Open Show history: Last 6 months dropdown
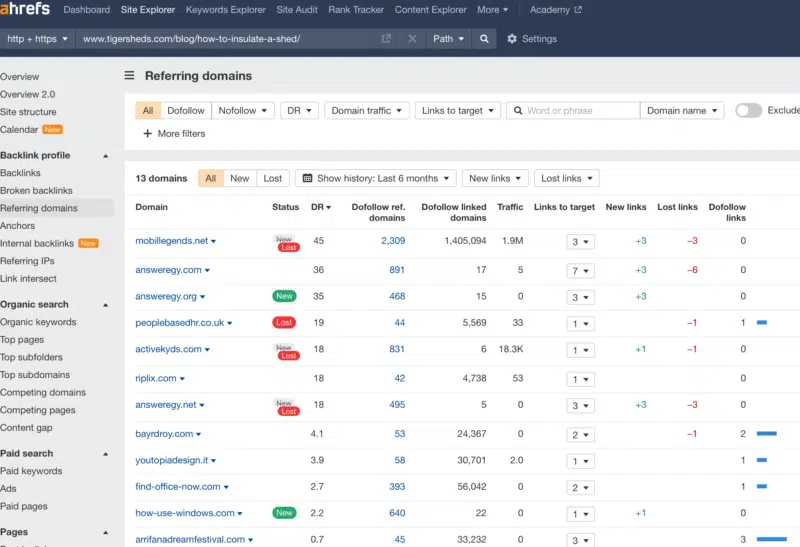Screen dimensions: 800x547 tap(376, 178)
